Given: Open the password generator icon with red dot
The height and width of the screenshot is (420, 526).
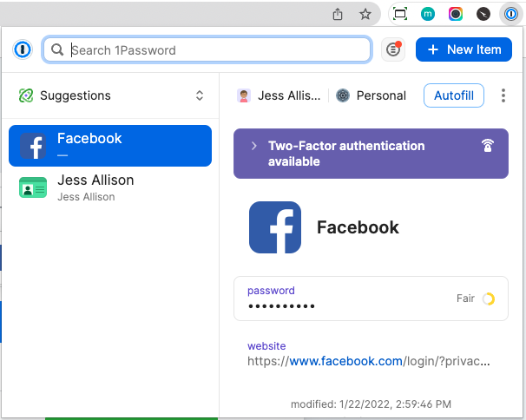Looking at the screenshot, I should click(393, 49).
